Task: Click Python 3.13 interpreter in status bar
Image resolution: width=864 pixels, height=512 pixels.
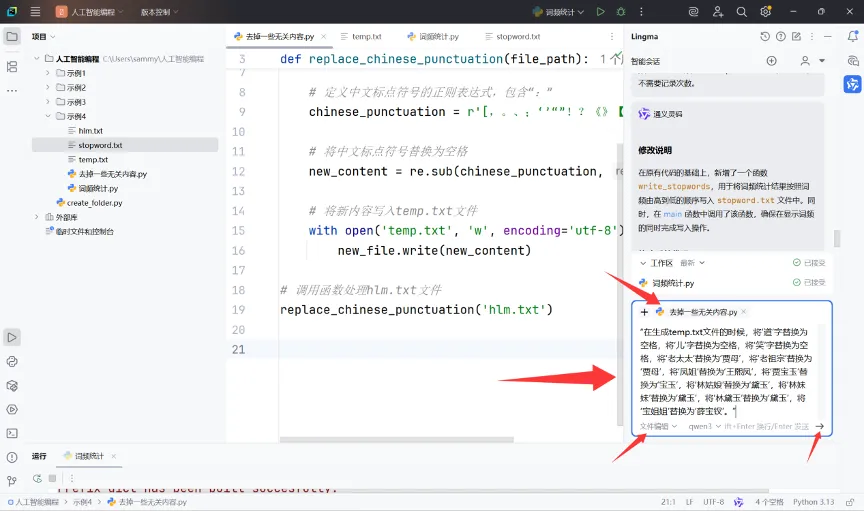Action: coord(813,502)
